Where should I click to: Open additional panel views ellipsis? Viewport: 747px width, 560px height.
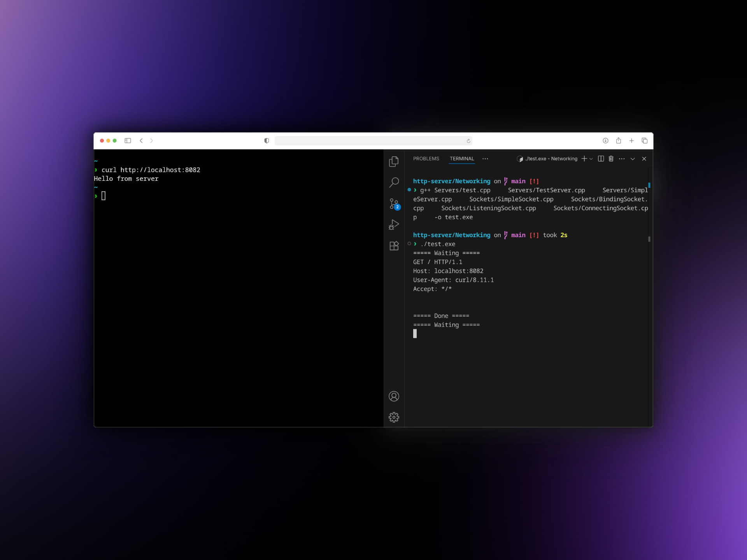coord(485,159)
